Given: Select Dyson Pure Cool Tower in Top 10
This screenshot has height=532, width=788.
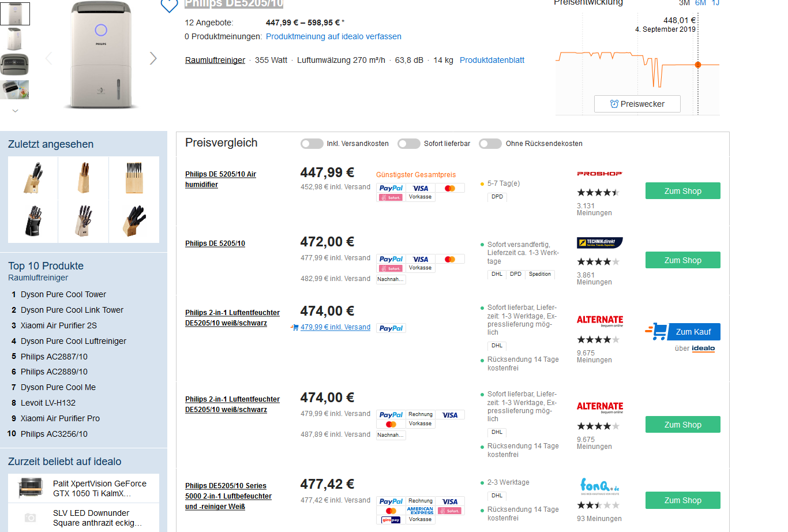Looking at the screenshot, I should click(63, 294).
